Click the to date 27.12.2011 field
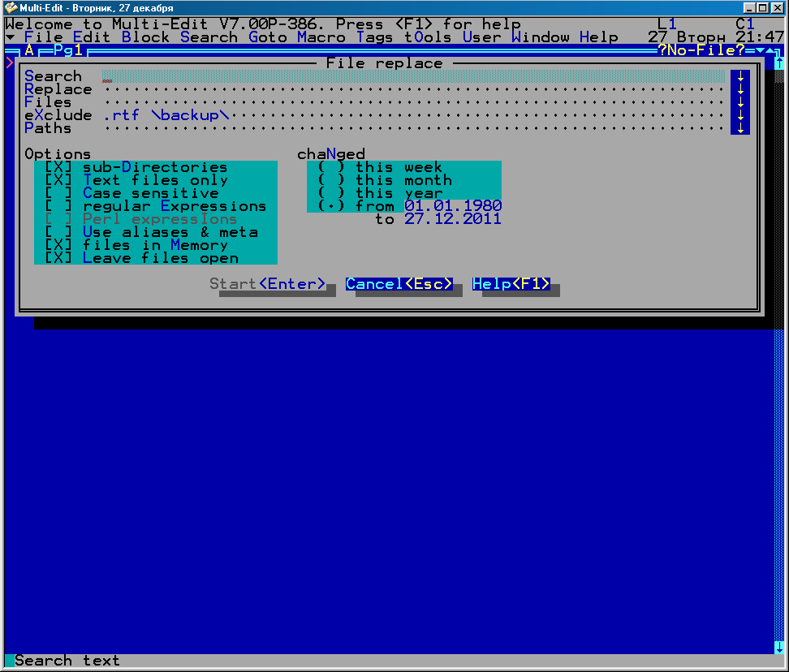Image resolution: width=789 pixels, height=672 pixels. pyautogui.click(x=453, y=219)
